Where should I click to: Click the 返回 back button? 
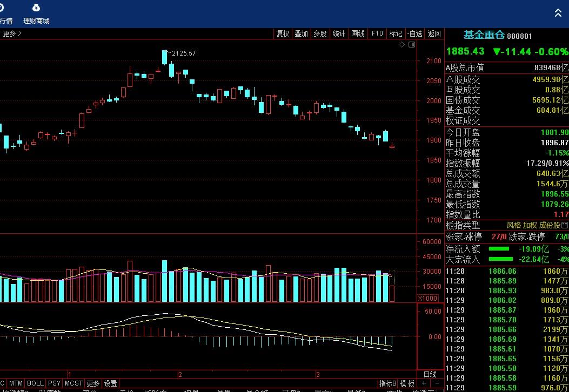434,33
